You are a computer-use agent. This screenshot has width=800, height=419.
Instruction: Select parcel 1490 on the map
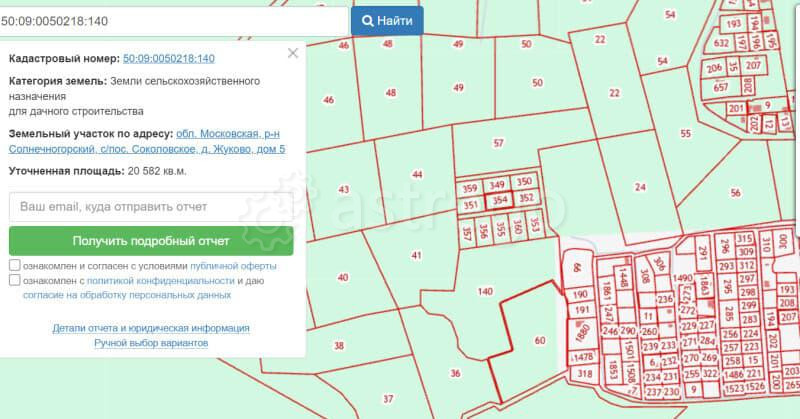[x=682, y=278]
